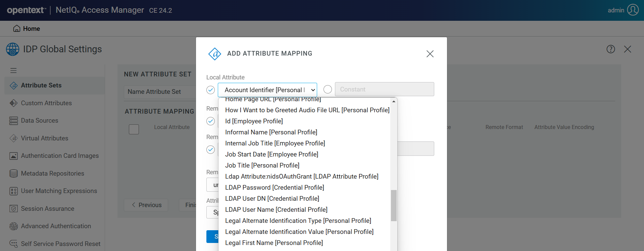Click the Metadata Repositories sidebar icon

pyautogui.click(x=14, y=173)
